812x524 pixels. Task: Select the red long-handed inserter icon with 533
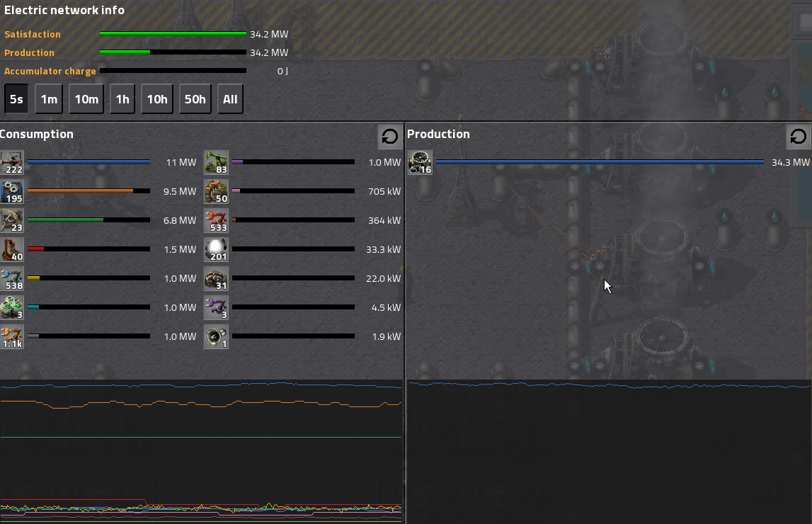point(216,220)
